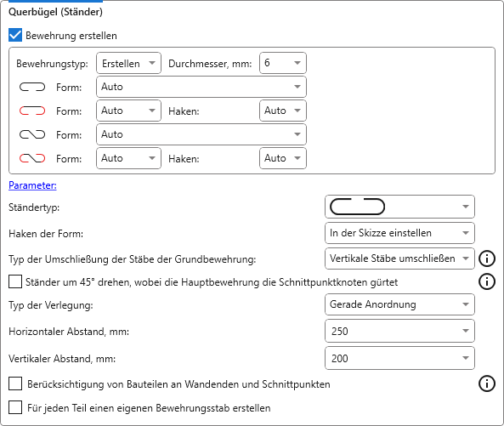Open the Vertikaler Abstand dropdown showing 200

click(x=399, y=358)
